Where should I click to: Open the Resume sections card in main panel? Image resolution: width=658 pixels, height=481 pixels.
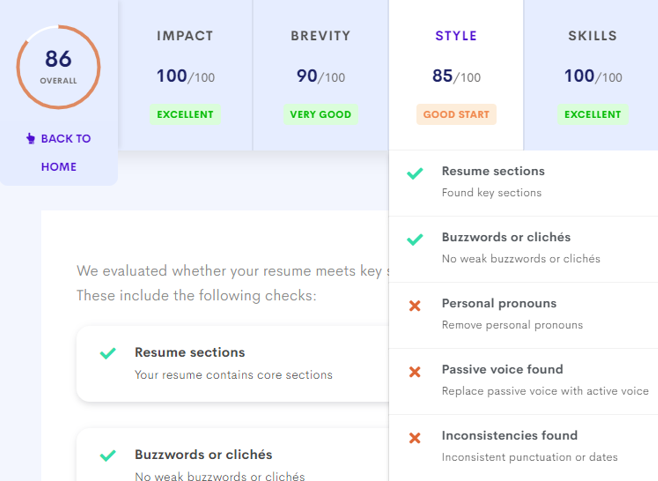[232, 363]
